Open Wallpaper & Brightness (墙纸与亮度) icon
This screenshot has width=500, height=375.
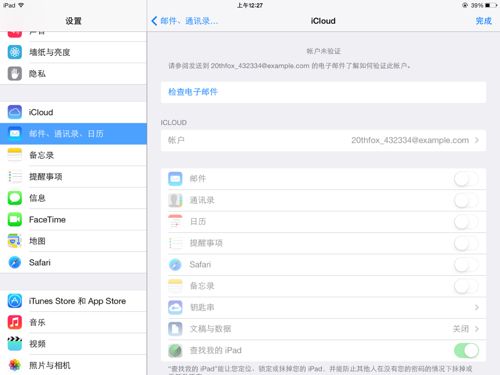click(x=15, y=52)
